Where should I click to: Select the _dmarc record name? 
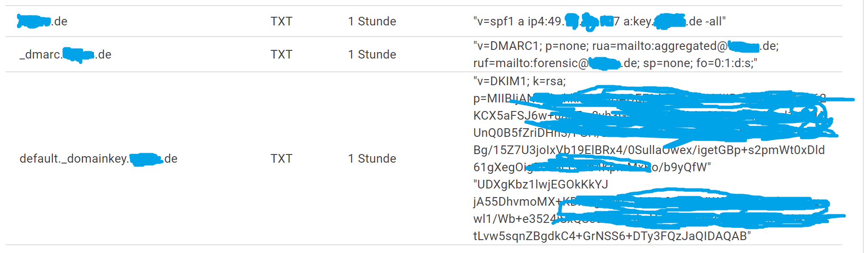(x=65, y=55)
